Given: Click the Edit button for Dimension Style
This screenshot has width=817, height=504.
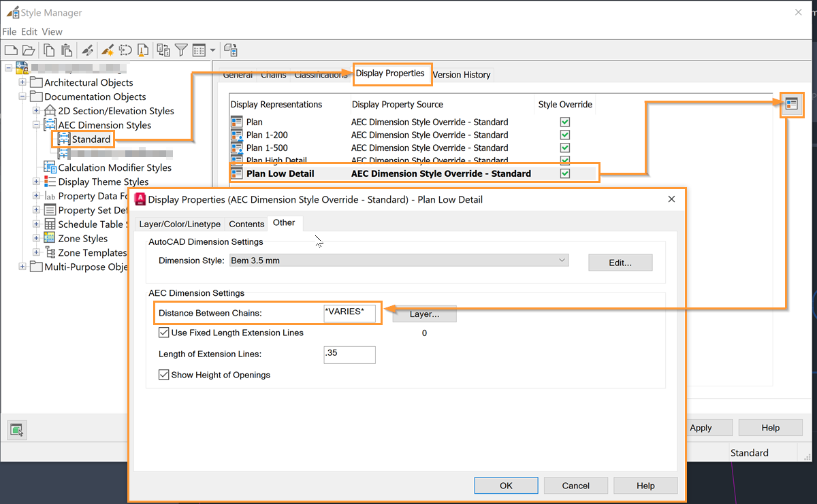Looking at the screenshot, I should (x=620, y=263).
